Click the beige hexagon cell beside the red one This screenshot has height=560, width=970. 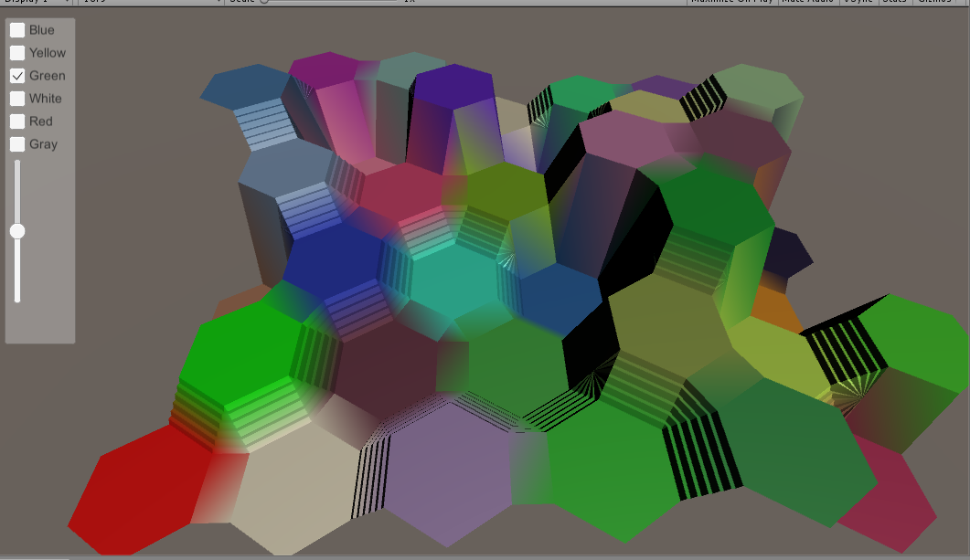click(x=297, y=489)
